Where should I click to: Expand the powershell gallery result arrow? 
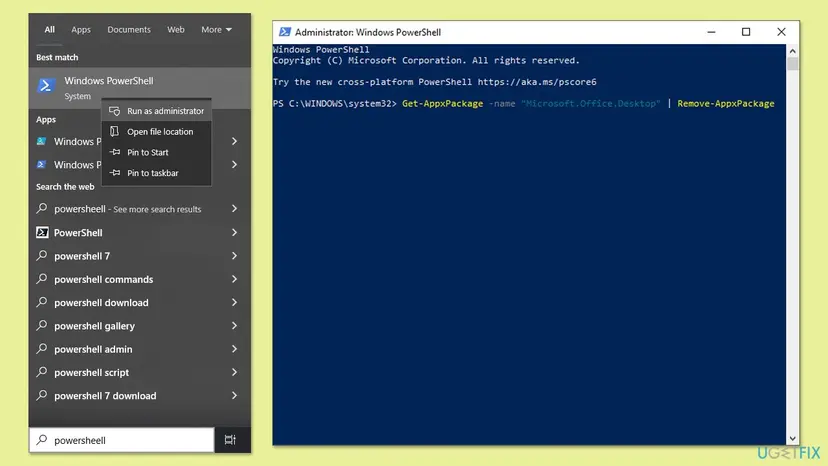(x=234, y=325)
